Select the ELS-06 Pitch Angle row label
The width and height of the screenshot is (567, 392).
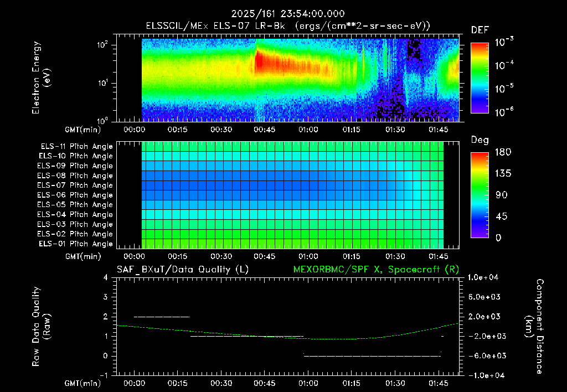point(75,195)
